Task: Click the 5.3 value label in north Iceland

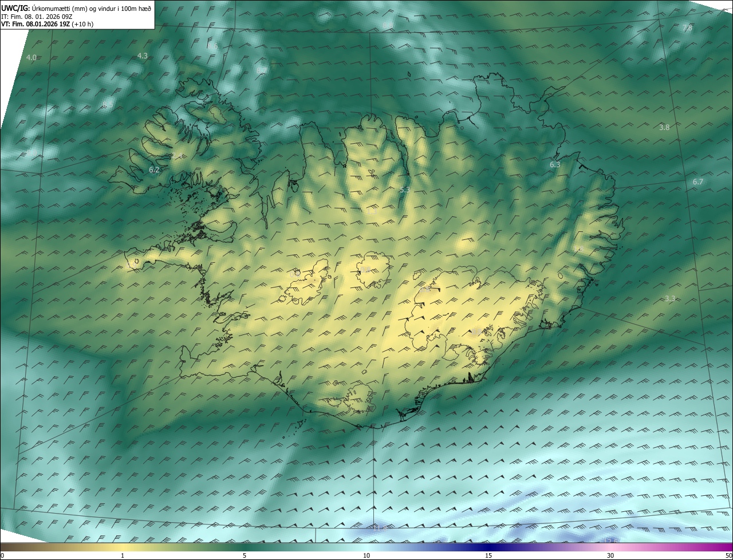Action: pyautogui.click(x=404, y=190)
